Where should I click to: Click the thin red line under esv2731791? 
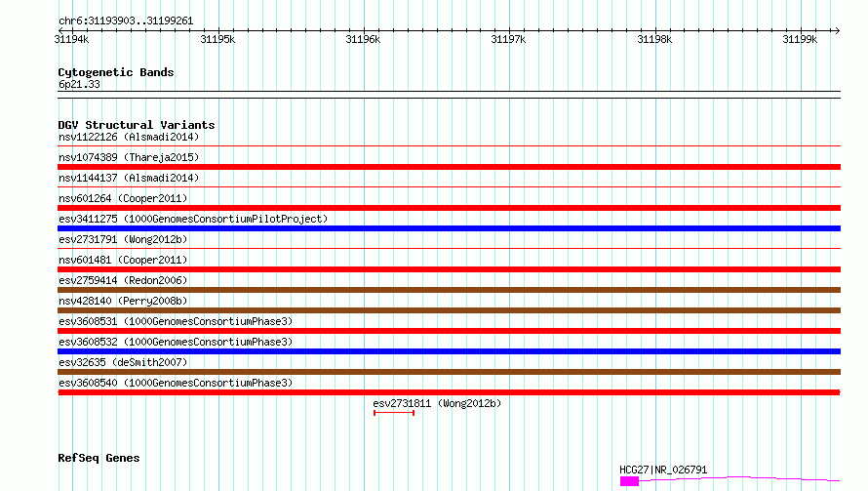pyautogui.click(x=449, y=249)
